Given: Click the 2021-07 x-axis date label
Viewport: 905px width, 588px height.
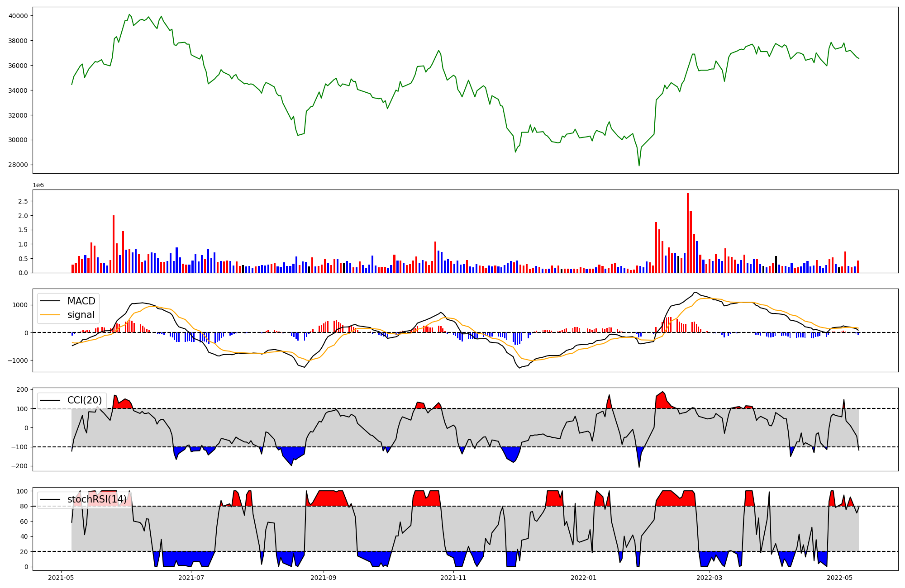Looking at the screenshot, I should 192,578.
